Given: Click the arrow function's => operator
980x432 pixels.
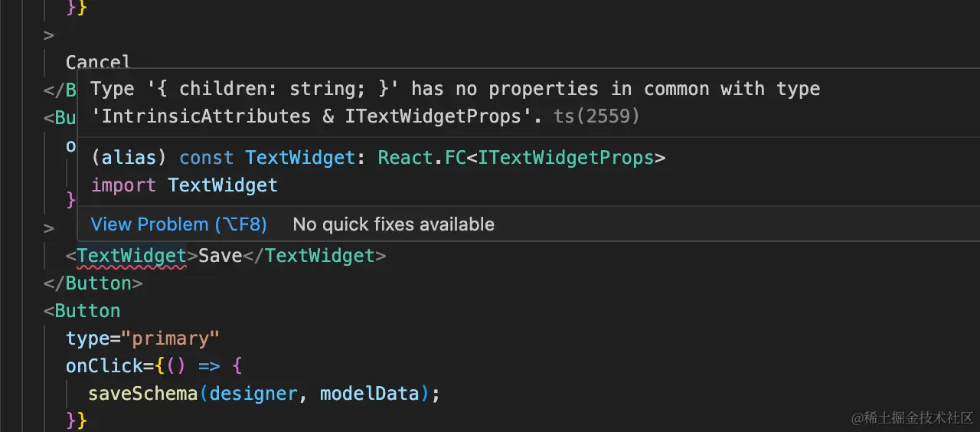Looking at the screenshot, I should tap(208, 366).
